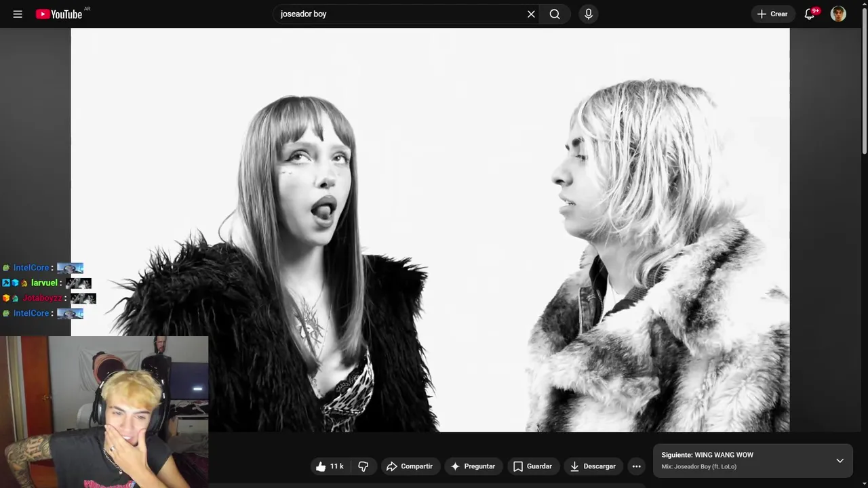Dislike the video with thumbs down
This screenshot has width=868, height=488.
363,466
